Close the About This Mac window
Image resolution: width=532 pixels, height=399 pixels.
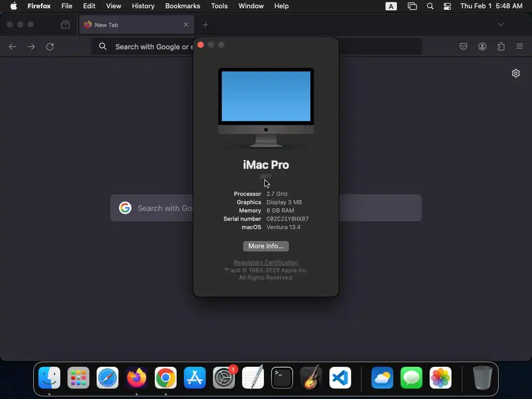[201, 45]
